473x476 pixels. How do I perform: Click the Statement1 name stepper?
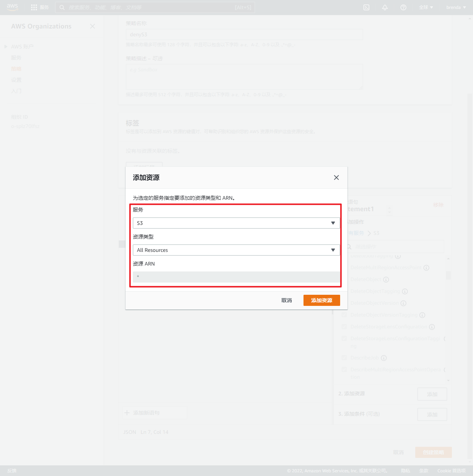click(389, 211)
